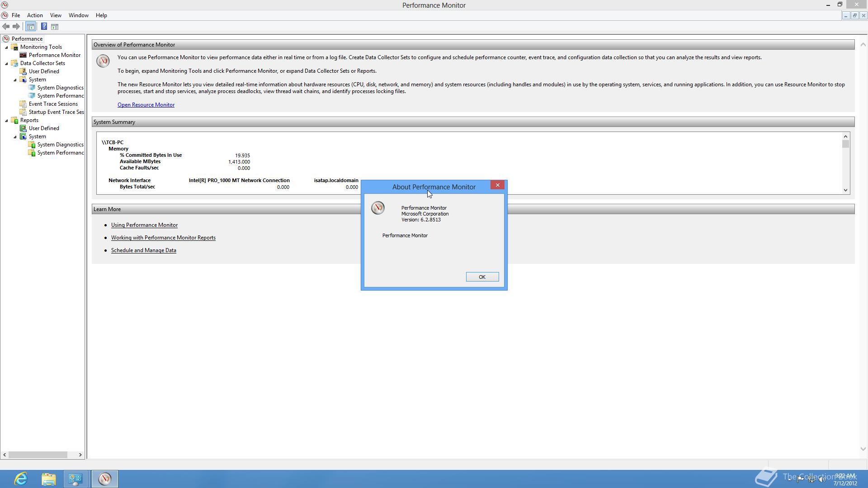Open the Help menu
Viewport: 868px width, 488px height.
tap(101, 15)
